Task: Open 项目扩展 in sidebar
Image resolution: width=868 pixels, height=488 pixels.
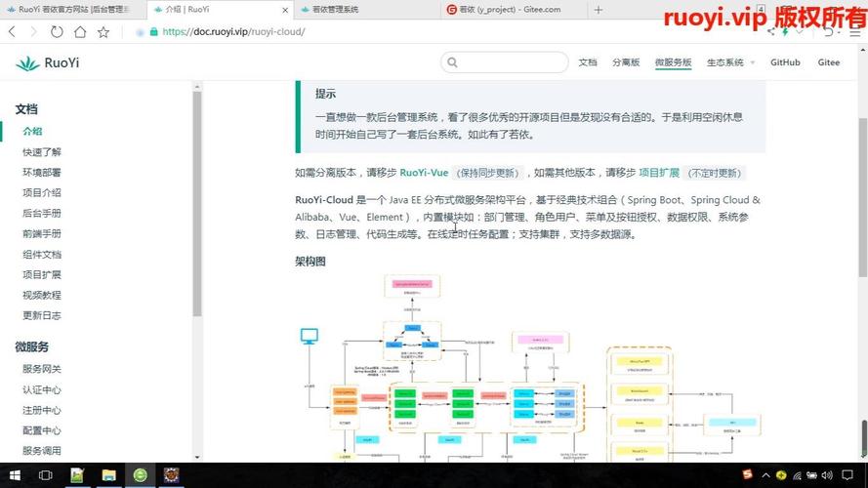Action: coord(42,274)
